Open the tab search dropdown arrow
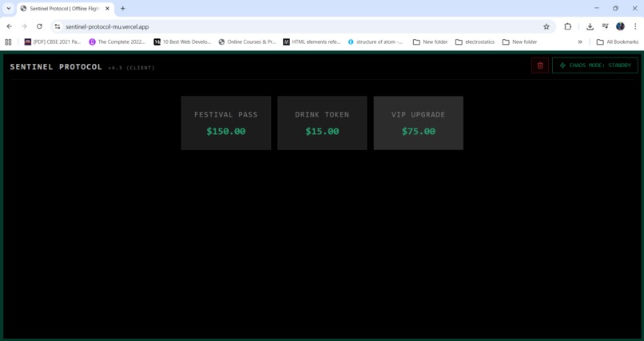644x341 pixels. click(x=8, y=8)
